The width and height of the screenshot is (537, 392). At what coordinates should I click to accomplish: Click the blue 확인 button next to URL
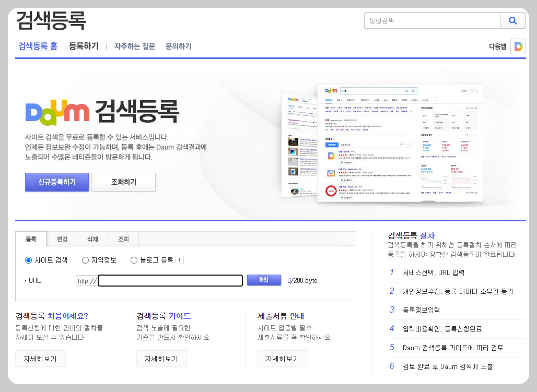coord(264,280)
